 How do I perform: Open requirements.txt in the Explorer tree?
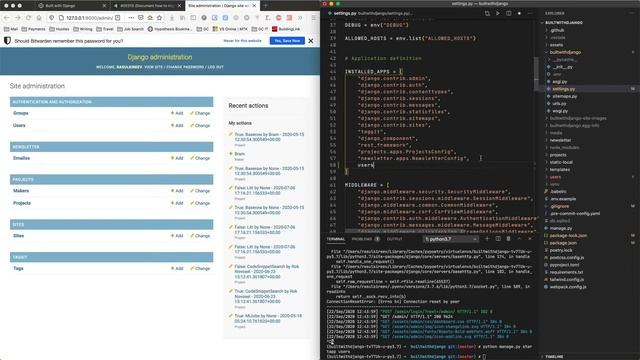pyautogui.click(x=566, y=272)
